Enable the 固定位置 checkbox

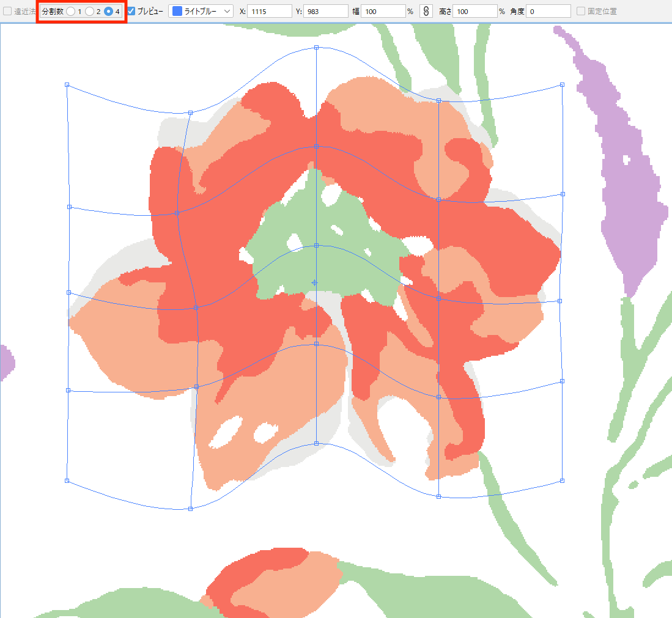pos(581,11)
